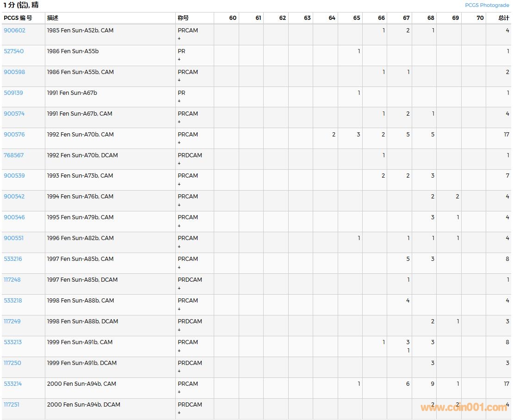
Task: Expand plus under 1992 Fen PRDCAM row
Action: 179,164
